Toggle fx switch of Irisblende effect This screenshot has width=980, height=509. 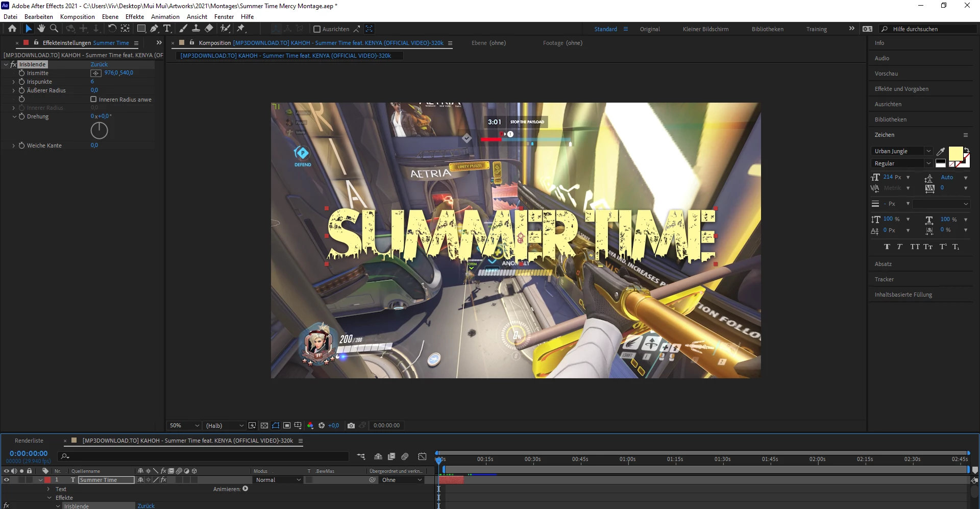(13, 64)
